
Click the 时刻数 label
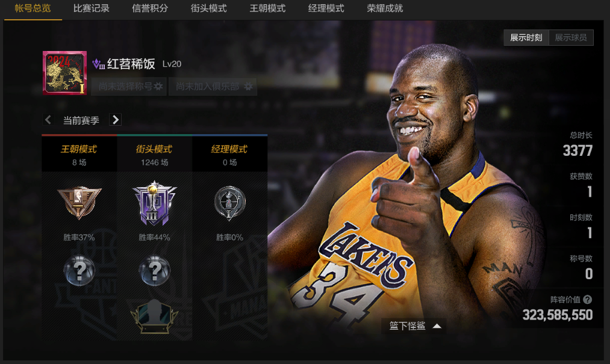click(581, 217)
